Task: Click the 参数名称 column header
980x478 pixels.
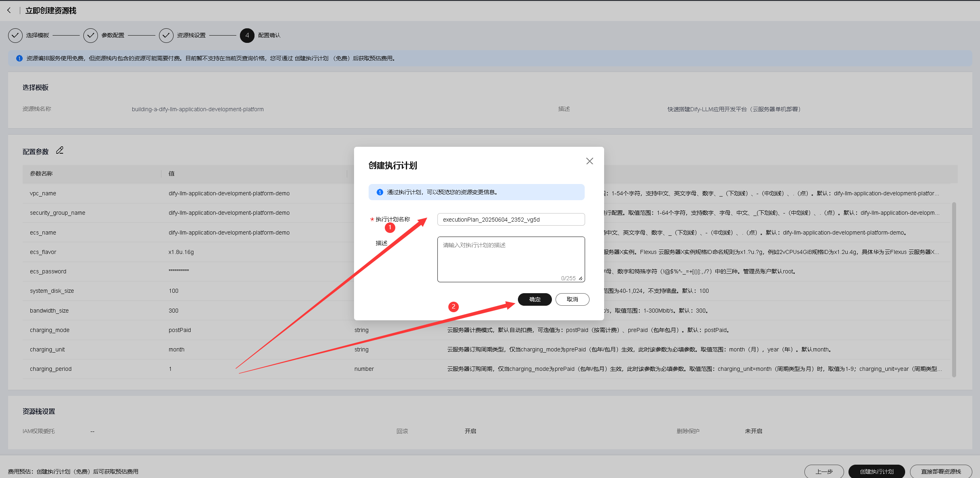Action: coord(41,173)
